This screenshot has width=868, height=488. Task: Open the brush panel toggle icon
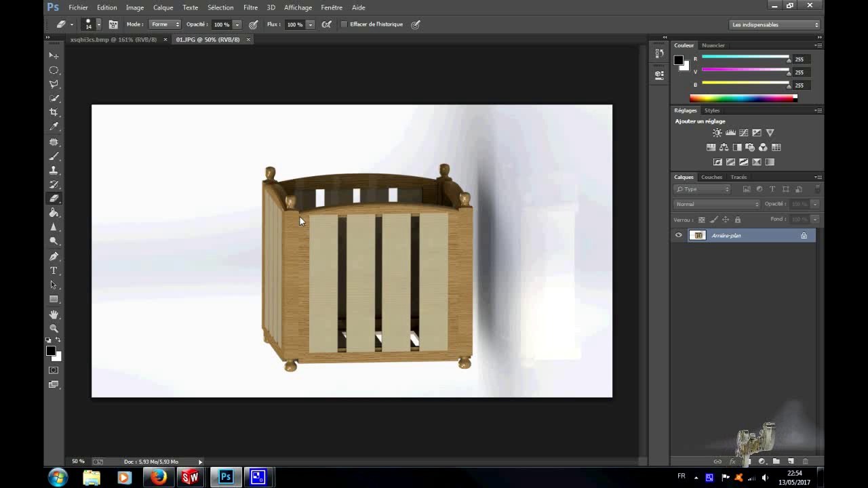click(113, 24)
